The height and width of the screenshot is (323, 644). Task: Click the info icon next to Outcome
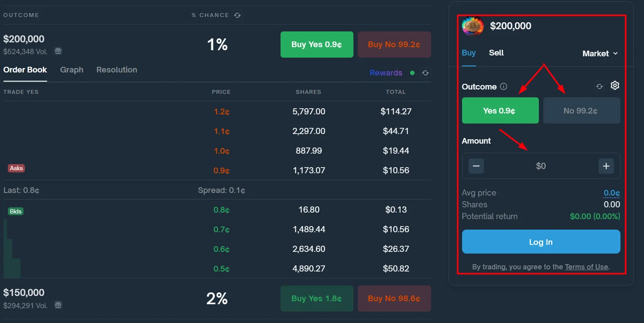click(x=504, y=86)
